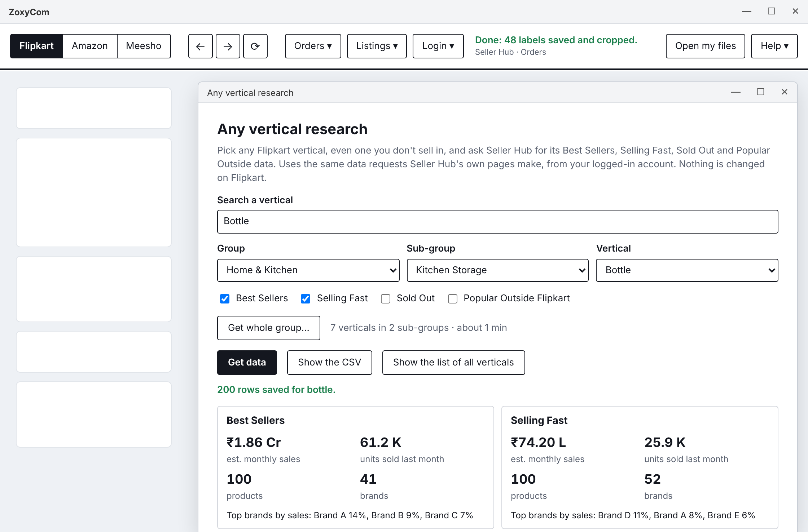Viewport: 808px width, 532px height.
Task: Click the '200 rows saved for bottle.' message
Action: point(276,390)
